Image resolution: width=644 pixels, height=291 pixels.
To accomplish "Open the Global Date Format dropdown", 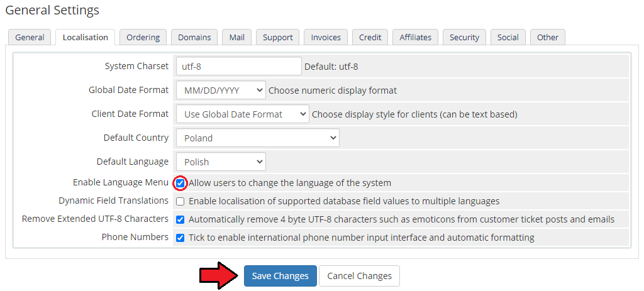I will coord(221,91).
